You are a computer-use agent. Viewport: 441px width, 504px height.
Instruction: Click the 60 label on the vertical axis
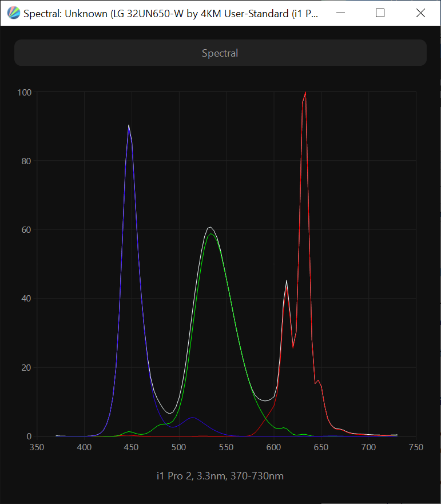26,230
